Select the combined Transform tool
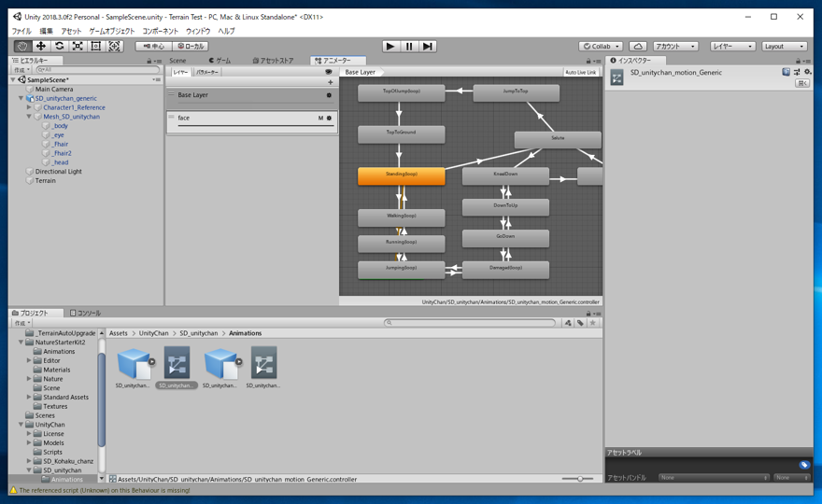Image resolution: width=822 pixels, height=504 pixels. 114,46
